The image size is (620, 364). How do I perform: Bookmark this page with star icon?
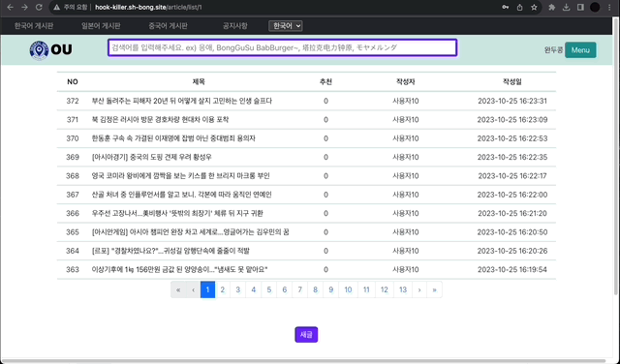point(534,7)
